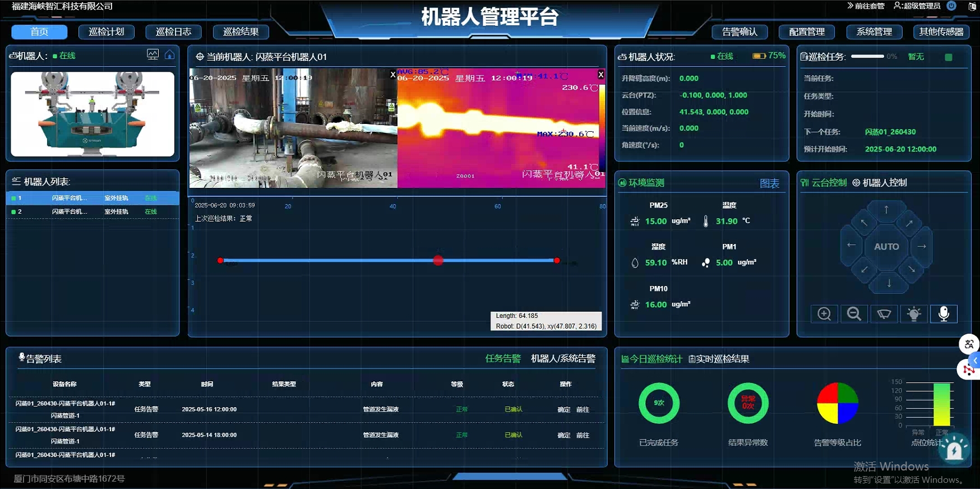
Task: Click the robot product image thumbnail
Action: point(93,114)
